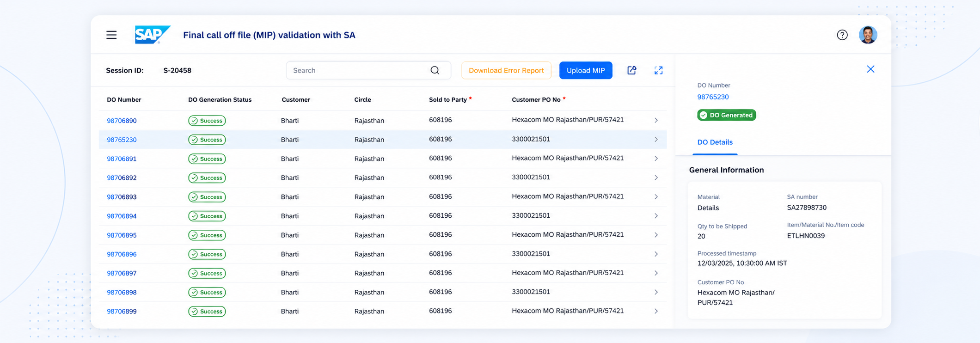The width and height of the screenshot is (980, 343).
Task: Click Success status badge in row 98706897
Action: click(x=207, y=274)
